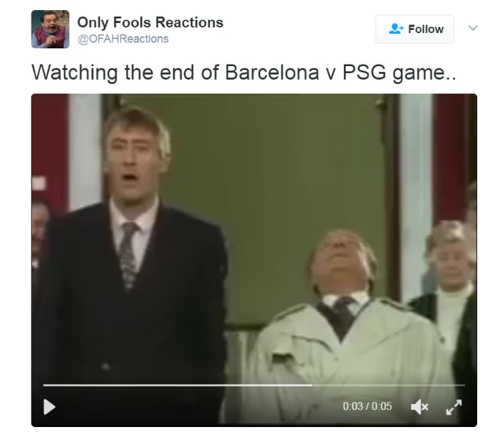Open the Only Fools Reactions display name
This screenshot has height=434, width=504.
click(x=150, y=23)
